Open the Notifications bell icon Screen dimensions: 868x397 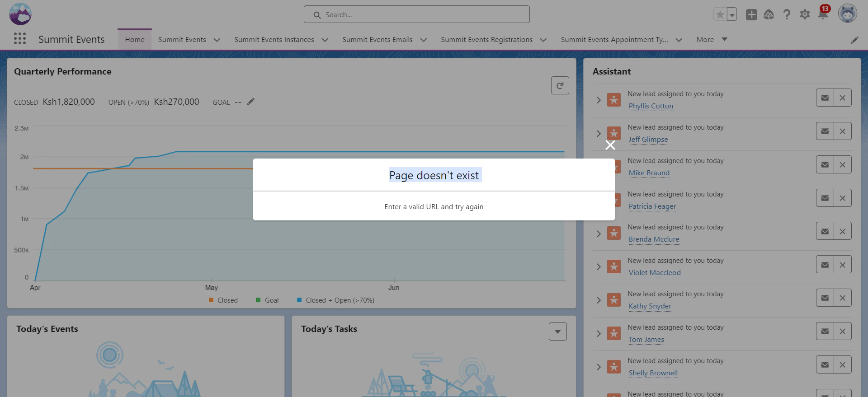coord(823,14)
